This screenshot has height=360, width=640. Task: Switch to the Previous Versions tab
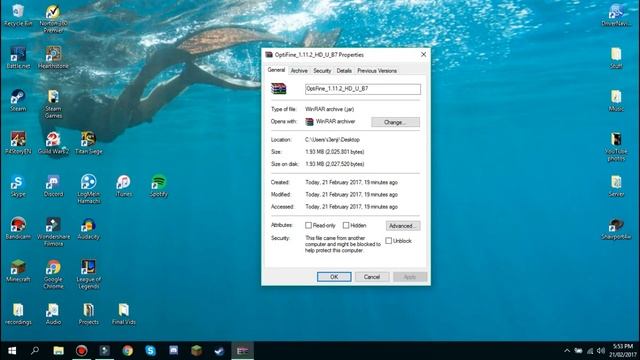click(377, 71)
